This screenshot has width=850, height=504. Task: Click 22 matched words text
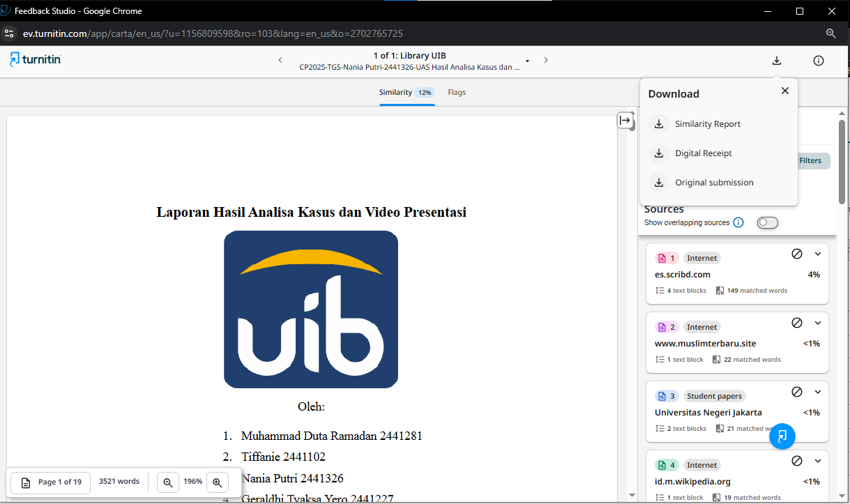point(747,360)
